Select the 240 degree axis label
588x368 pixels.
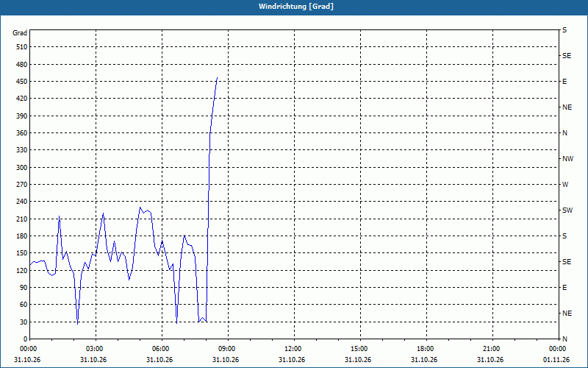click(22, 202)
